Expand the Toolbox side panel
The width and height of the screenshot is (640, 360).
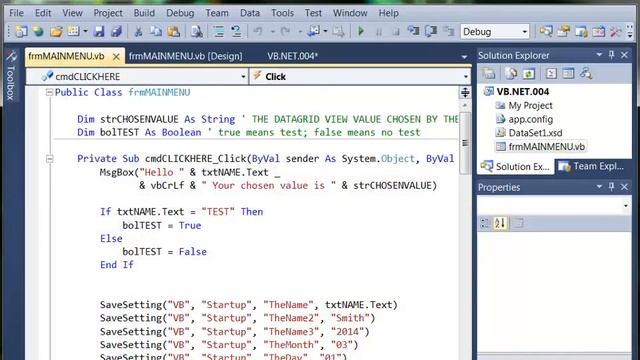pos(11,76)
